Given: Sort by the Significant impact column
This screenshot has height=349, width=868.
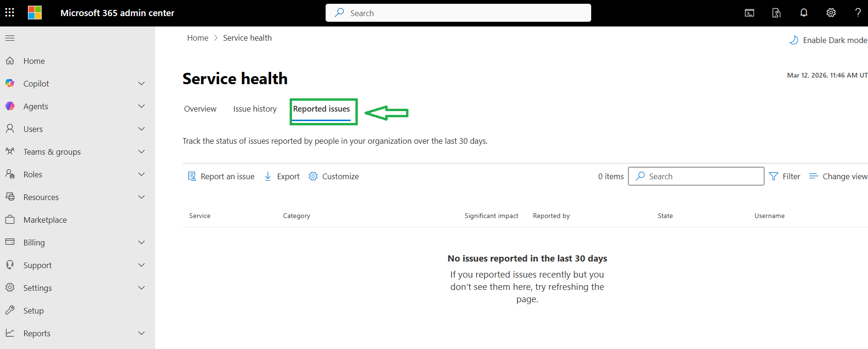Looking at the screenshot, I should pos(491,216).
